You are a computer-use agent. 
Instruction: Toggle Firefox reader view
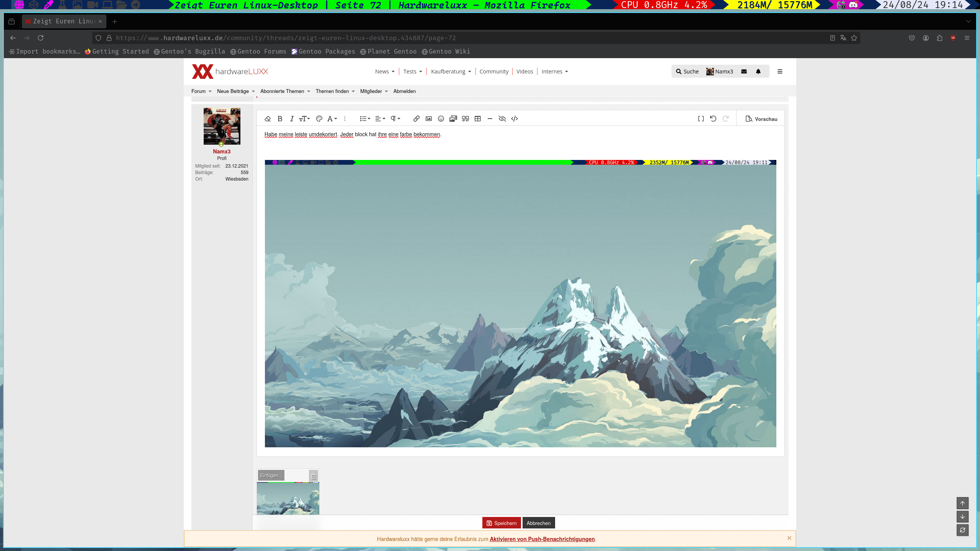[x=833, y=38]
